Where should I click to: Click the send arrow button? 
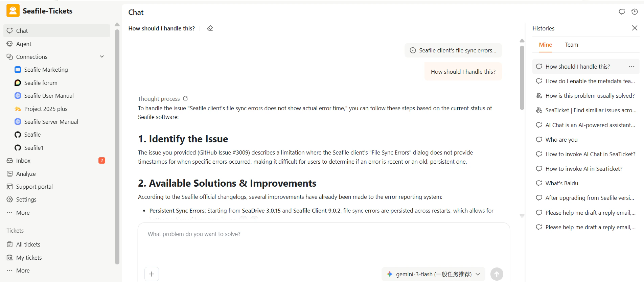pos(497,274)
